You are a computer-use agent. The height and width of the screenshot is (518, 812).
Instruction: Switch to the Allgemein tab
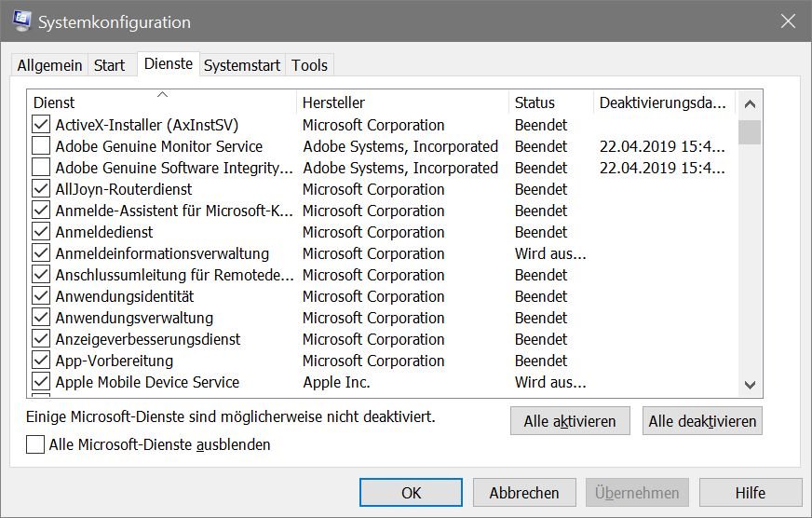pos(49,65)
